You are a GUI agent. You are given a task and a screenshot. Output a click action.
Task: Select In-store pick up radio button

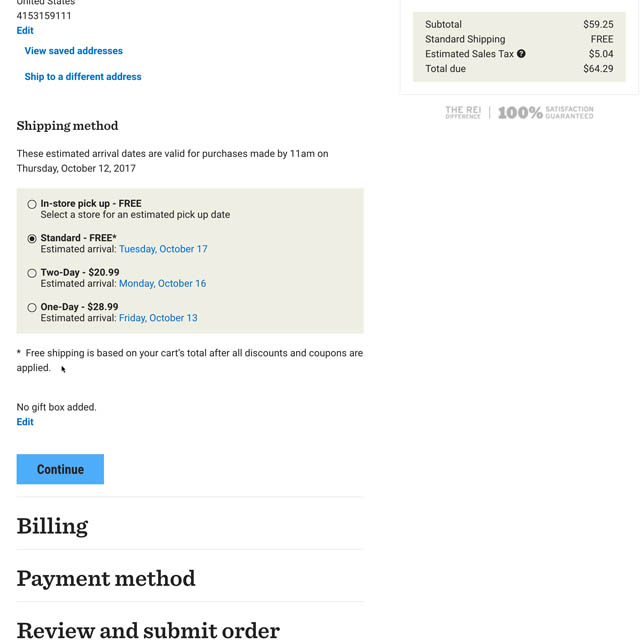point(32,204)
